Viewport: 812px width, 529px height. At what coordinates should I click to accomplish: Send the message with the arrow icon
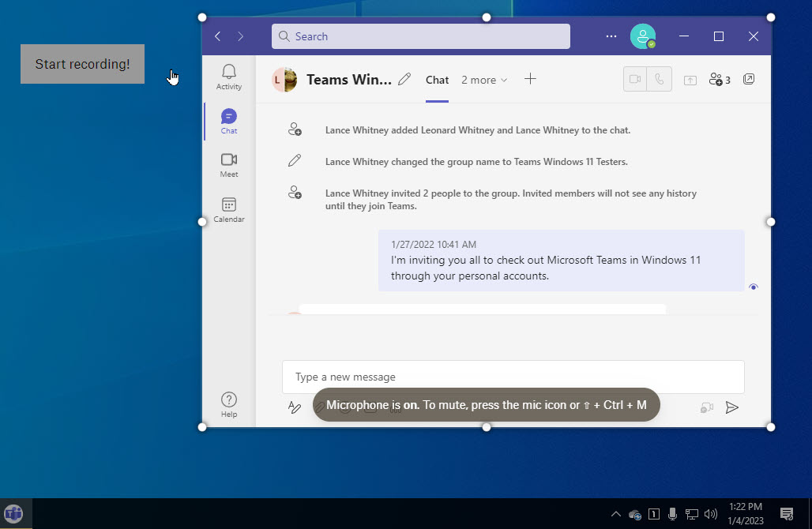click(x=731, y=407)
